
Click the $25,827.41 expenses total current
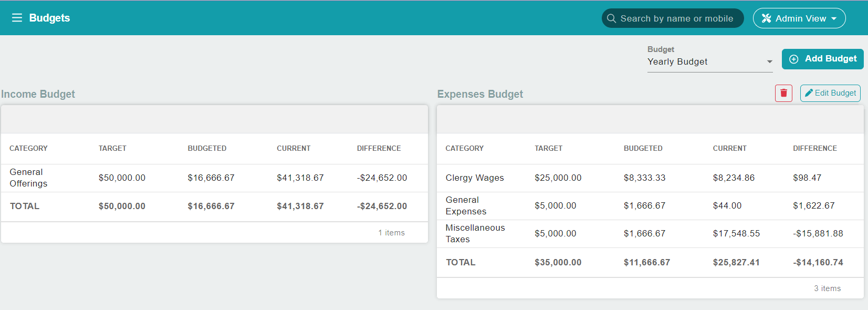click(x=736, y=263)
